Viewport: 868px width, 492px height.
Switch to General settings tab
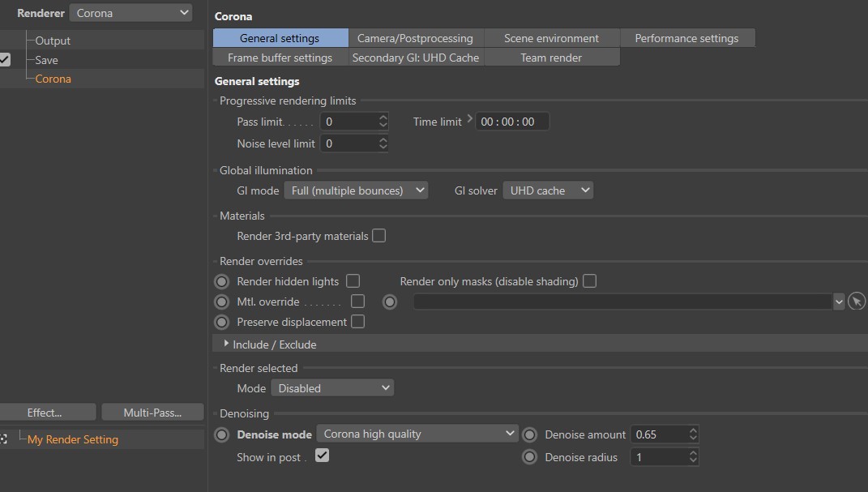280,38
